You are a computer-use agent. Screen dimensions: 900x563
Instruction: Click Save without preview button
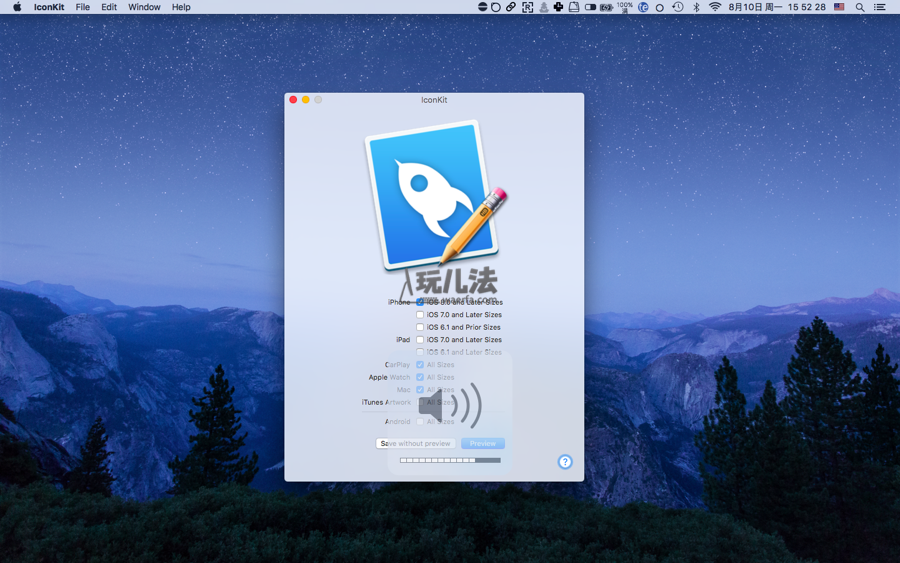(x=416, y=444)
